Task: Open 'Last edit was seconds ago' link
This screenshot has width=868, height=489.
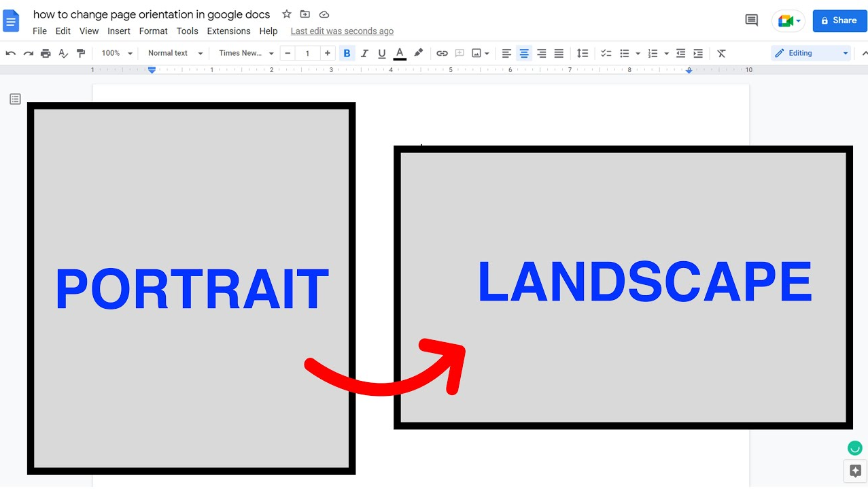Action: pos(342,31)
